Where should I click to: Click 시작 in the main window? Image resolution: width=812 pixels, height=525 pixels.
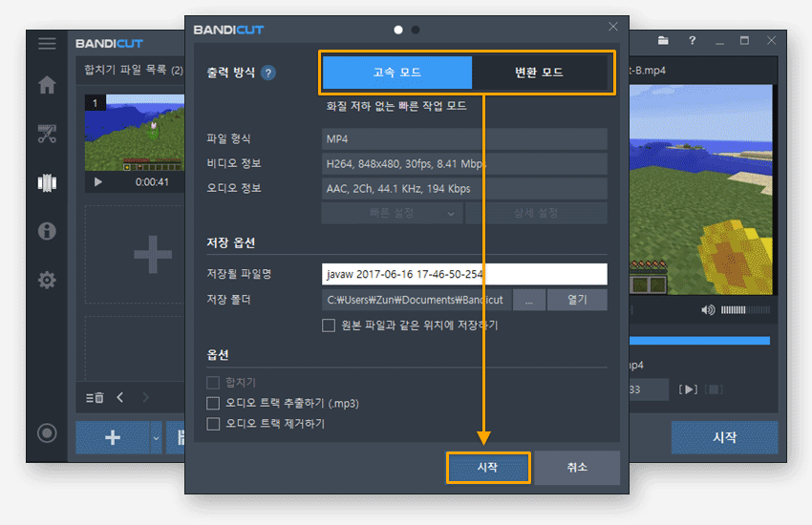[x=724, y=437]
